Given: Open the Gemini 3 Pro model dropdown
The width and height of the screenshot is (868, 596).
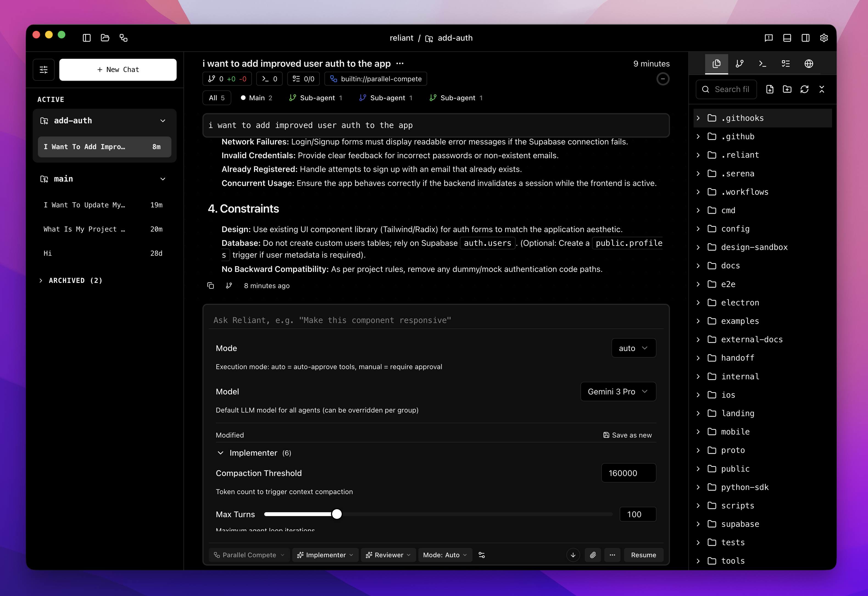Looking at the screenshot, I should click(x=618, y=391).
